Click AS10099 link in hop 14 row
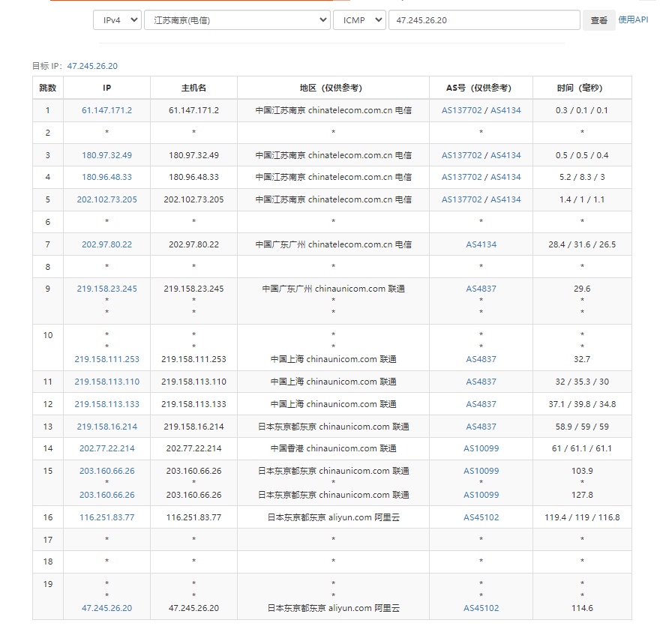672x629 pixels. coord(481,448)
